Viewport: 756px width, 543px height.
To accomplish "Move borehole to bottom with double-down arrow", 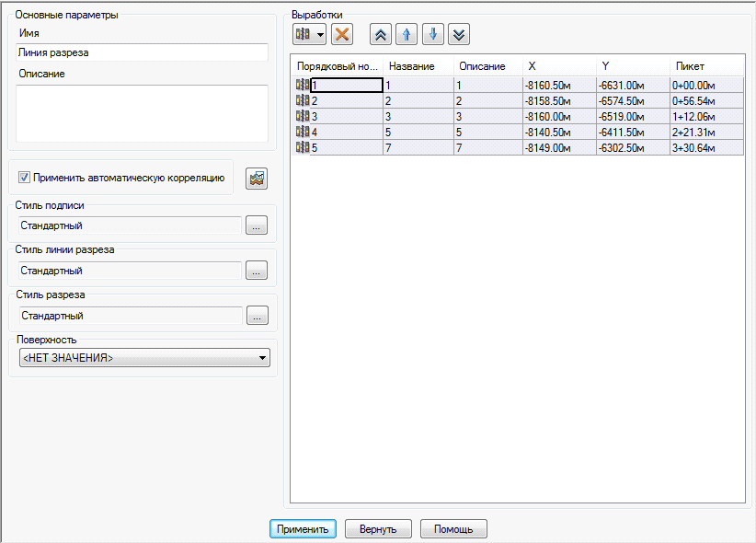I will 459,35.
